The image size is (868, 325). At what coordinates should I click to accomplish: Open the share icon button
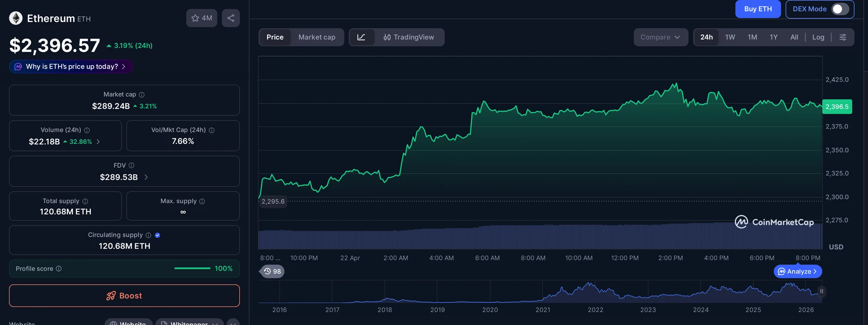[231, 18]
